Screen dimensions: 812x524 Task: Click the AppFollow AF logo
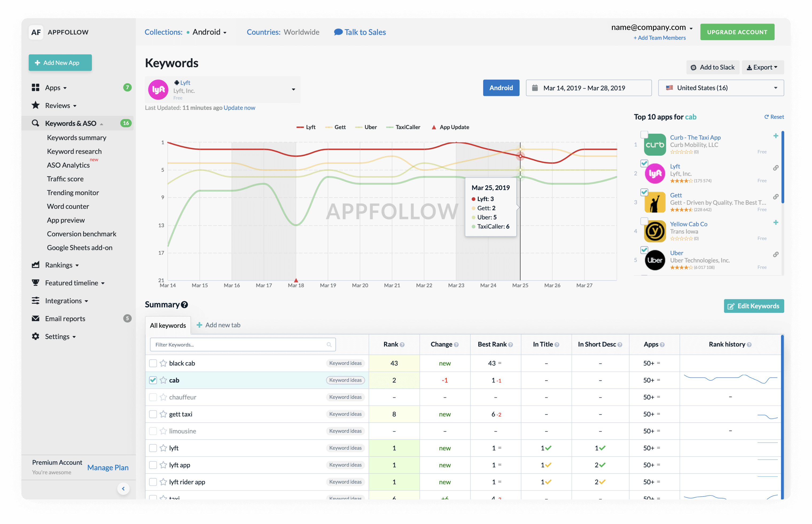36,32
